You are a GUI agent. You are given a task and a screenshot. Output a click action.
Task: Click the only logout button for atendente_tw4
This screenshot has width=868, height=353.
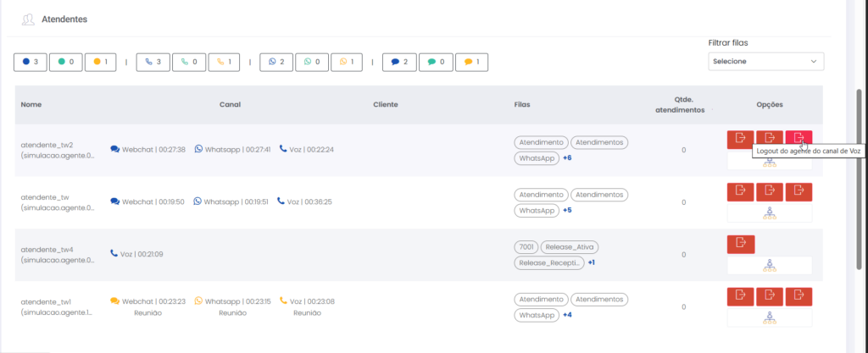point(740,244)
